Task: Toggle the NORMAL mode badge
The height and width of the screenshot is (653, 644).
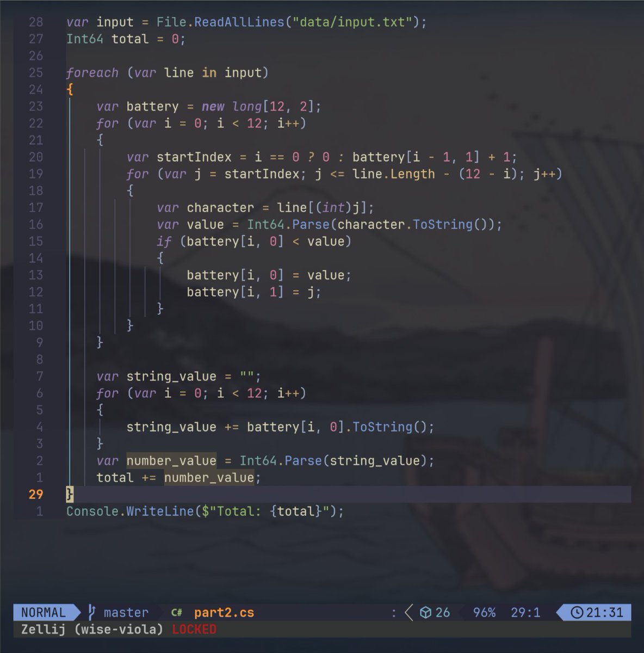Action: tap(44, 612)
